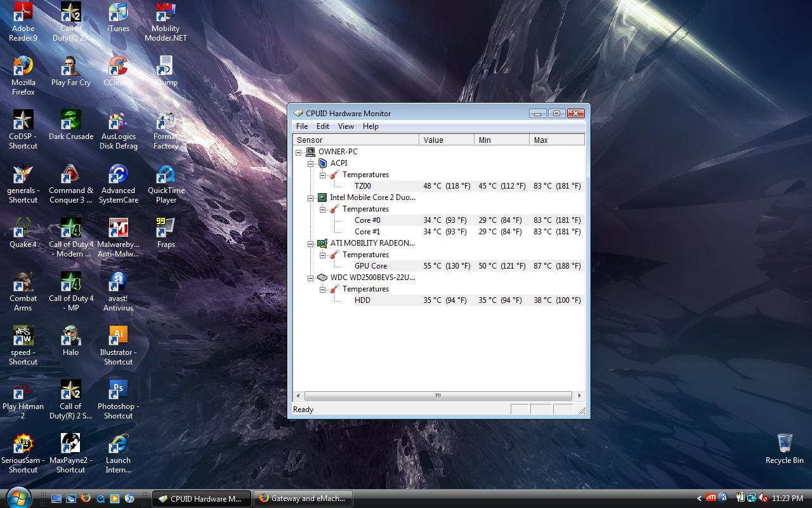The width and height of the screenshot is (812, 508).
Task: Select the speed shortcut desktop icon
Action: point(23,346)
